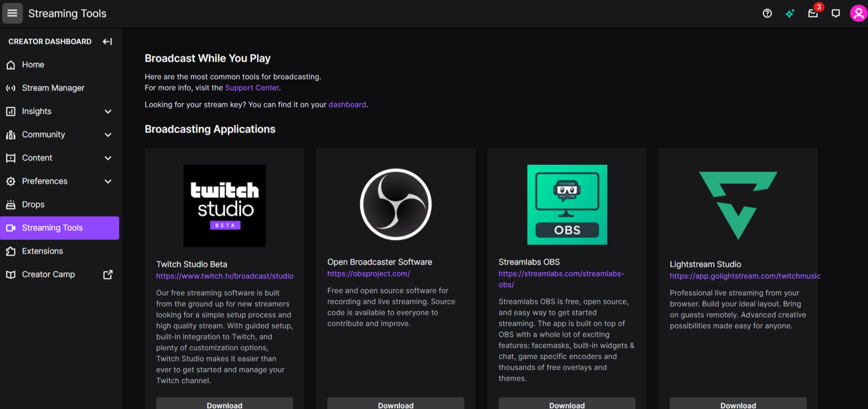868x409 pixels.
Task: Collapse the Creator Dashboard sidebar arrow
Action: coord(107,42)
